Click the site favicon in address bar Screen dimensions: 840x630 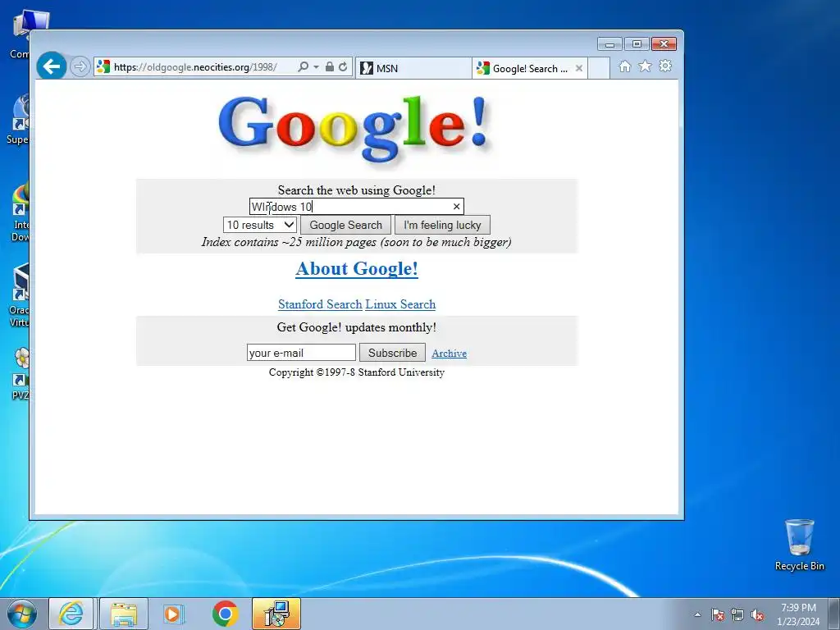pyautogui.click(x=103, y=67)
